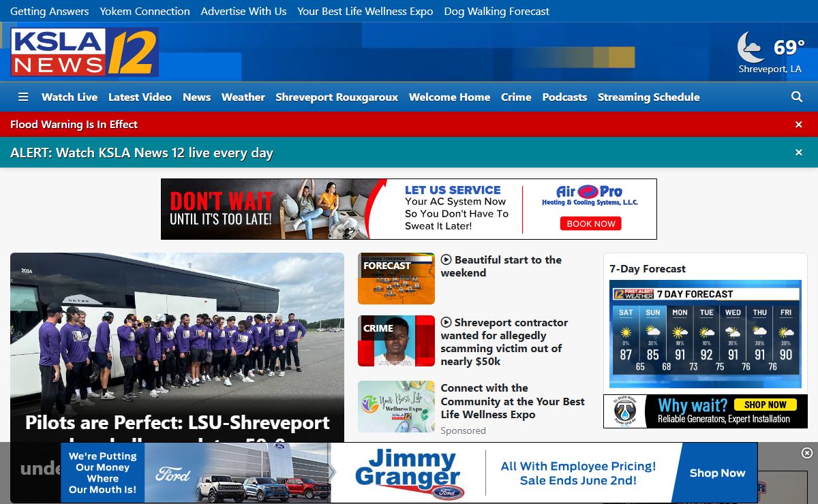
Task: Click the 69° Shreveport temperature reading
Action: pos(789,48)
